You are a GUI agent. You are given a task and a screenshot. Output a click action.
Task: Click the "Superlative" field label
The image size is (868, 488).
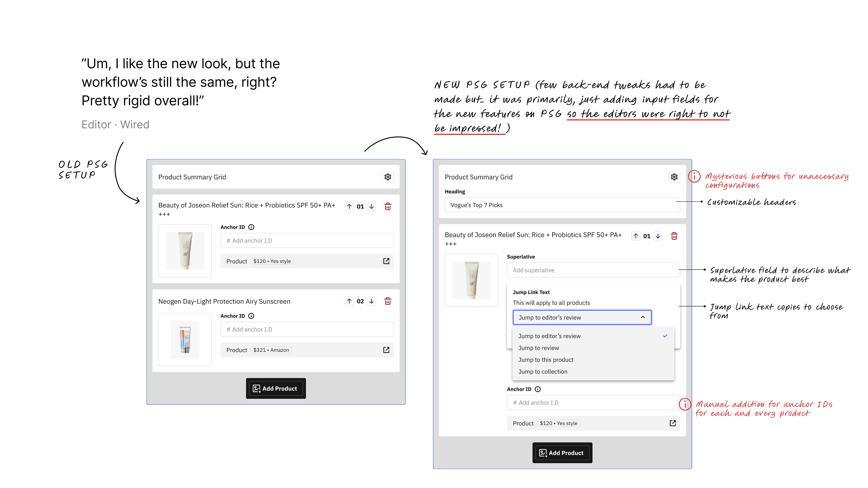pos(521,257)
